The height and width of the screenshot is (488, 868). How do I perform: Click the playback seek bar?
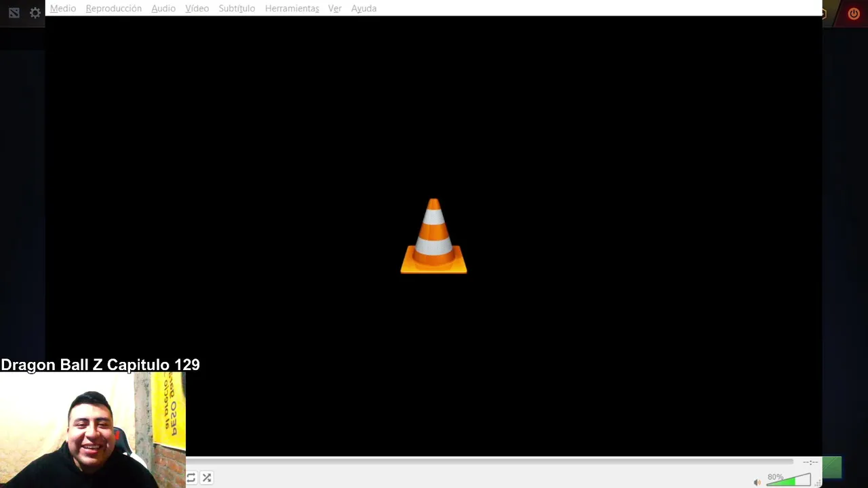490,462
